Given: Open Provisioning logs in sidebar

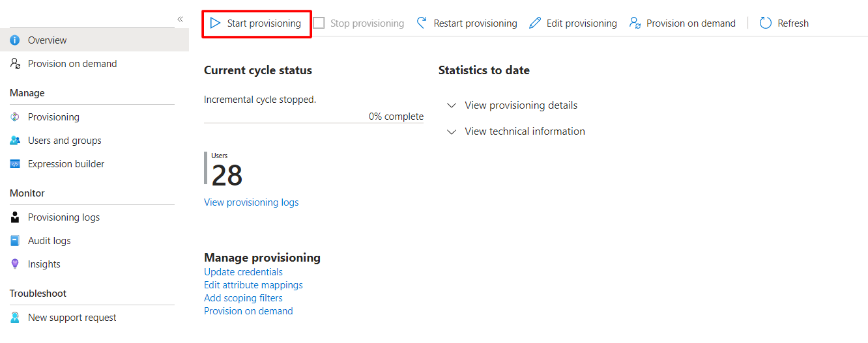Looking at the screenshot, I should 63,217.
